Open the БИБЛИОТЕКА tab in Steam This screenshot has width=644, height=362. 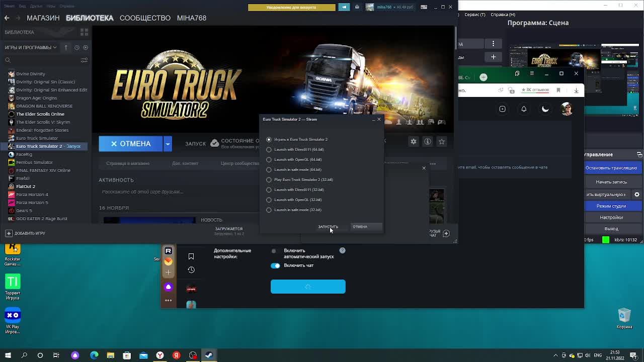click(x=90, y=18)
